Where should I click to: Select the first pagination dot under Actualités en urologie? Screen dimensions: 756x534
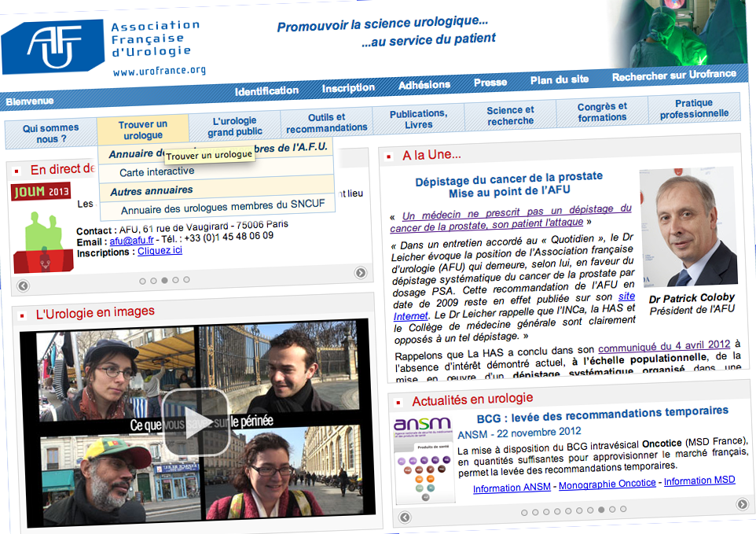(x=525, y=512)
